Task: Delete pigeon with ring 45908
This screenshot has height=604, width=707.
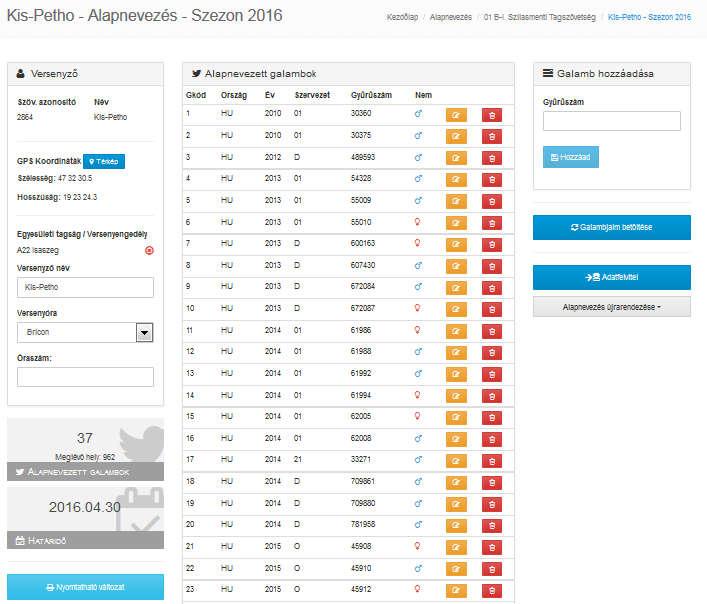Action: tap(491, 547)
